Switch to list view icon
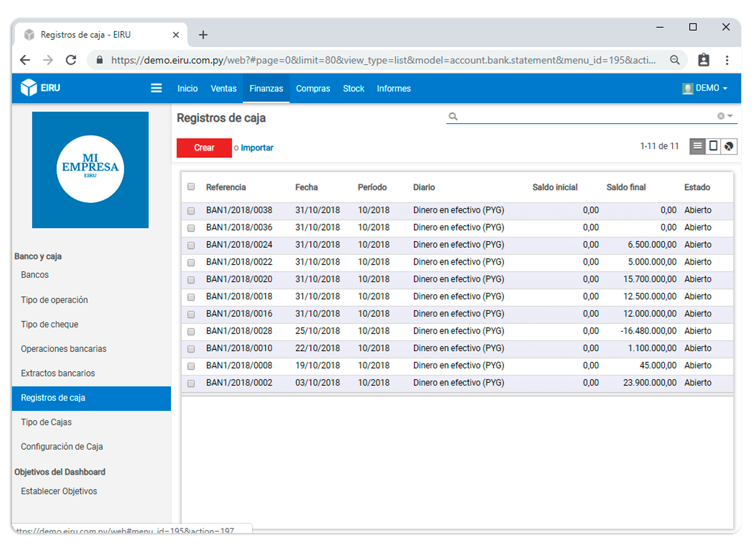Image resolution: width=756 pixels, height=553 pixels. pos(697,147)
